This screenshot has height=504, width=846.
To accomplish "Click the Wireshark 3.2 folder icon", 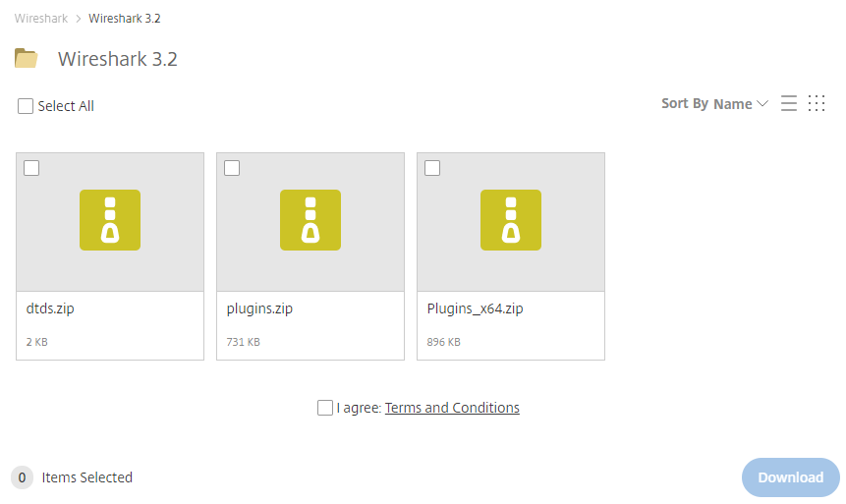I will (27, 58).
